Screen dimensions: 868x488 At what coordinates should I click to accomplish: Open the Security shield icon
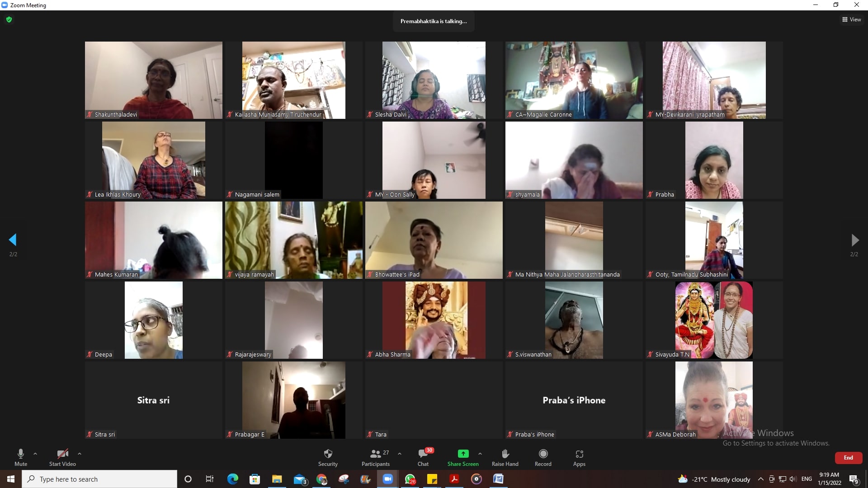[328, 454]
